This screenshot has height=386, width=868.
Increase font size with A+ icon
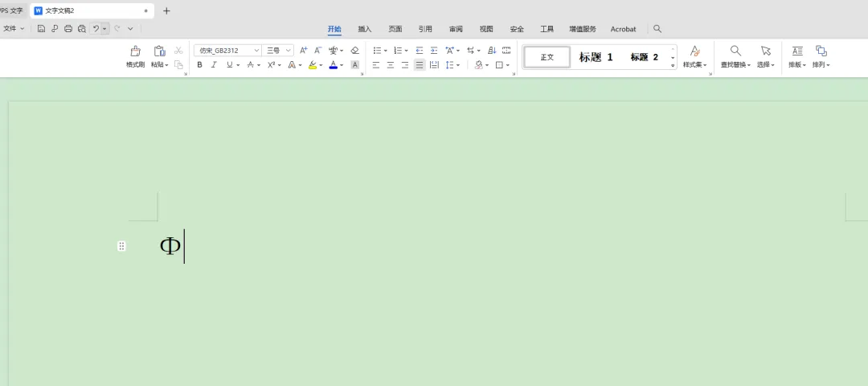pyautogui.click(x=303, y=51)
